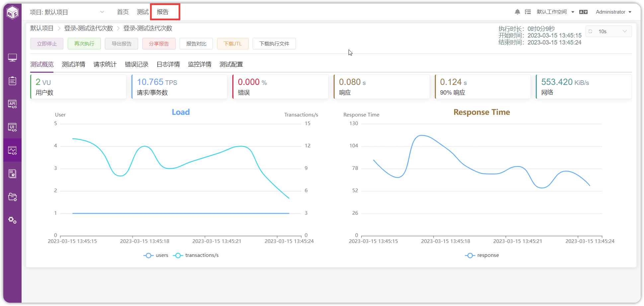Select the 测试概览 tab
644x306 pixels.
tap(42, 64)
